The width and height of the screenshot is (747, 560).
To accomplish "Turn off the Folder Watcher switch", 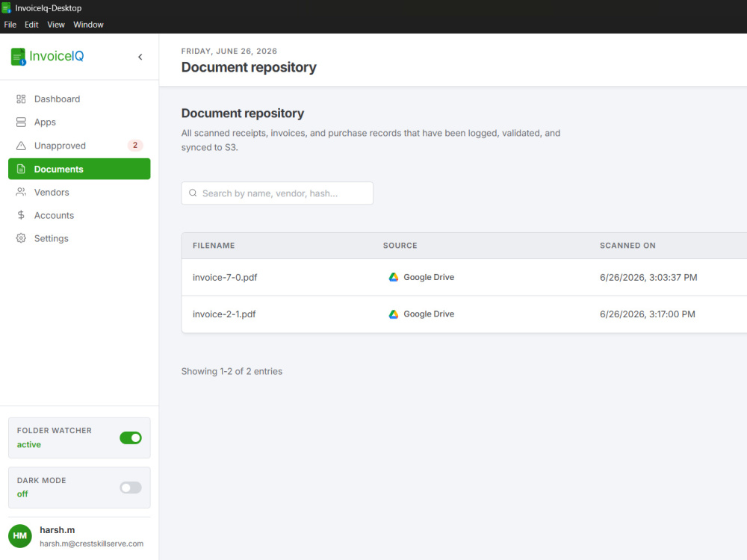I will pyautogui.click(x=131, y=438).
